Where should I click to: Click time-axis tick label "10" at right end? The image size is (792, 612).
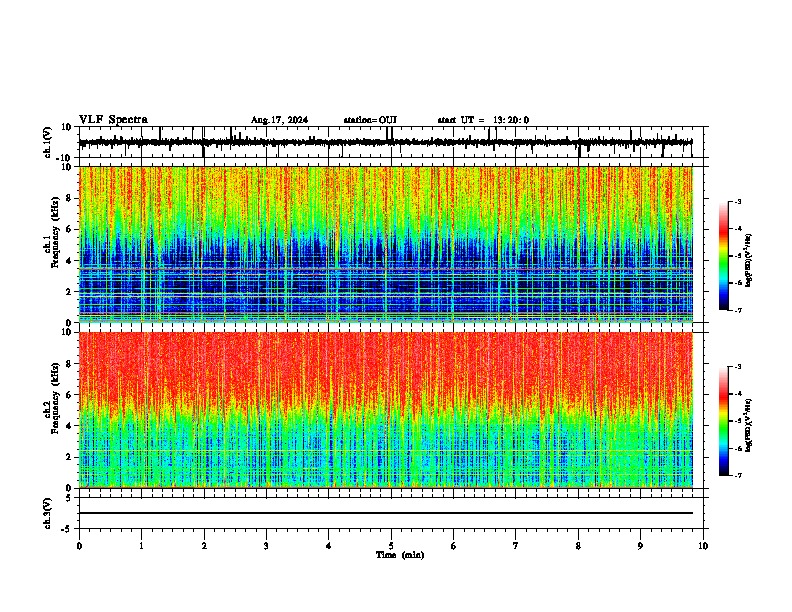pos(703,546)
